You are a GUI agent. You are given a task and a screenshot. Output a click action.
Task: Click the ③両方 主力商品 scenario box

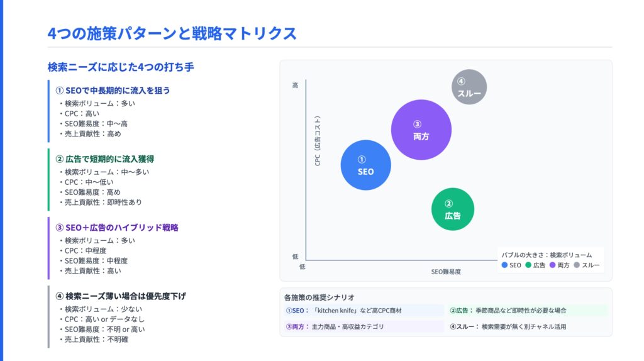point(364,327)
